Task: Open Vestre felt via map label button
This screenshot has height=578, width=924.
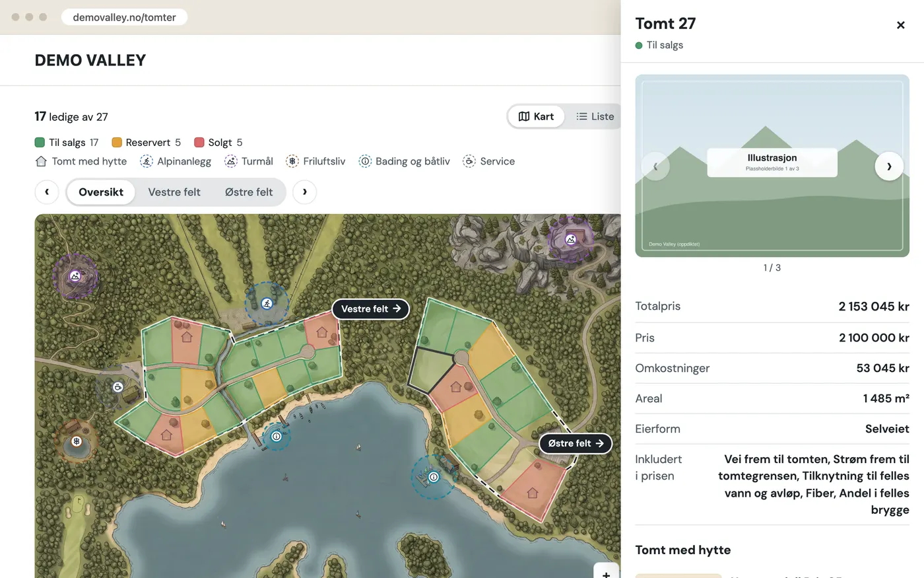Action: (x=371, y=309)
